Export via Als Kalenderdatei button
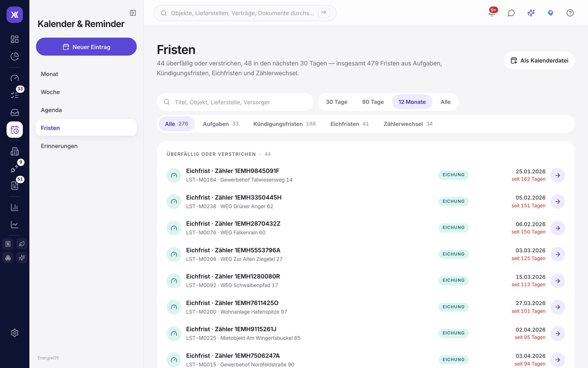The width and height of the screenshot is (588, 368). click(539, 60)
